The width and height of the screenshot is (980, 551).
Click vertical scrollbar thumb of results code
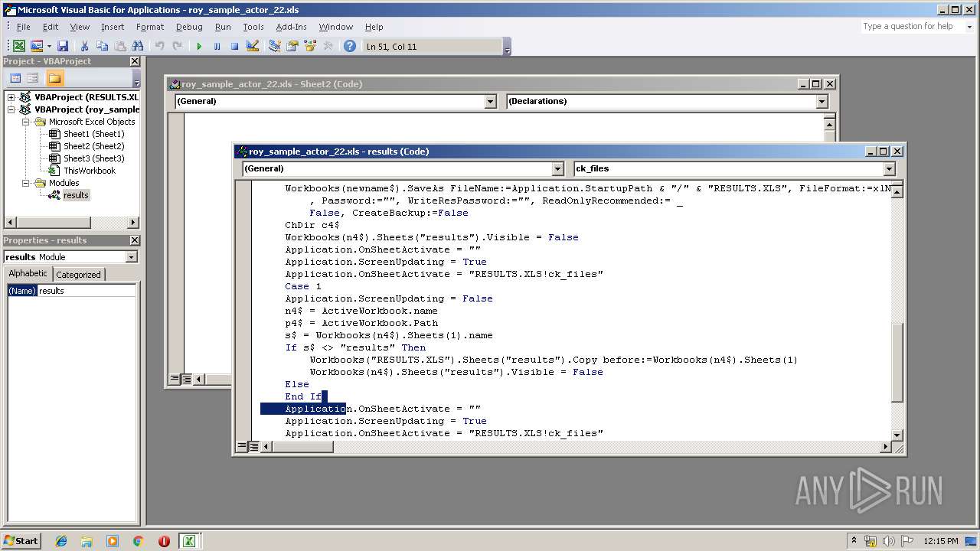pyautogui.click(x=897, y=362)
